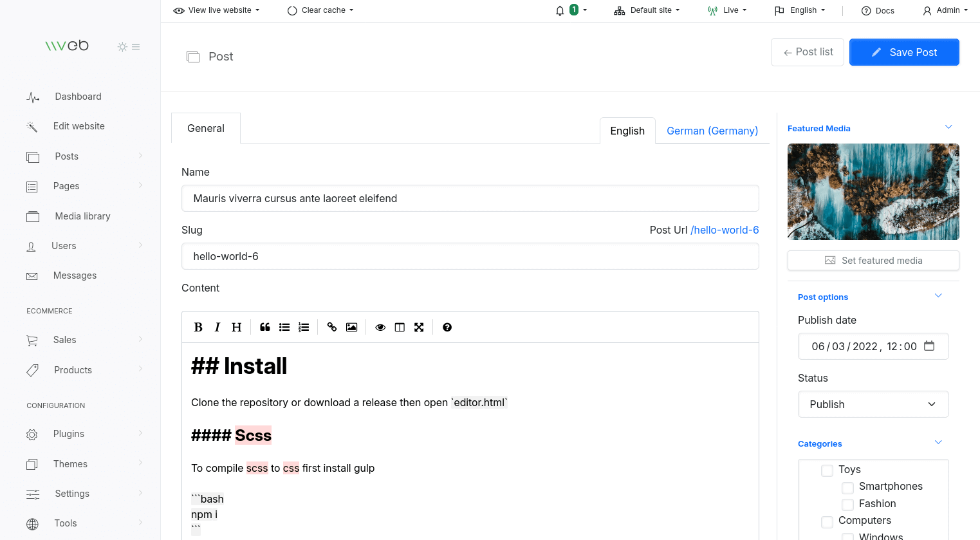
Task: Click the Messages envelope icon
Action: click(32, 276)
